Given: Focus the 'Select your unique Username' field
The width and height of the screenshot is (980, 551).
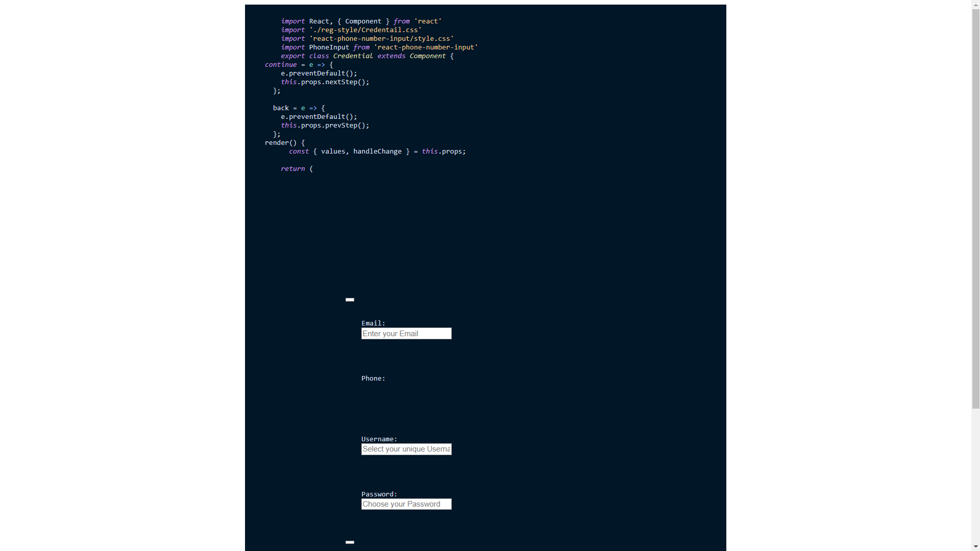Looking at the screenshot, I should click(x=406, y=449).
